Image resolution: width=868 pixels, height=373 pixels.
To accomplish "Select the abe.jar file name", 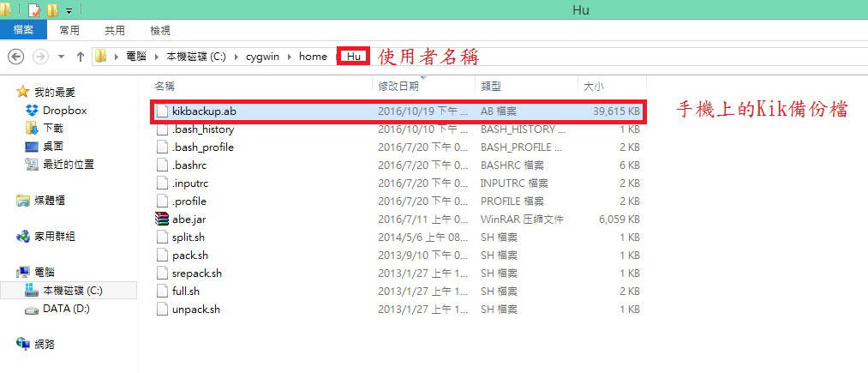I will point(189,220).
